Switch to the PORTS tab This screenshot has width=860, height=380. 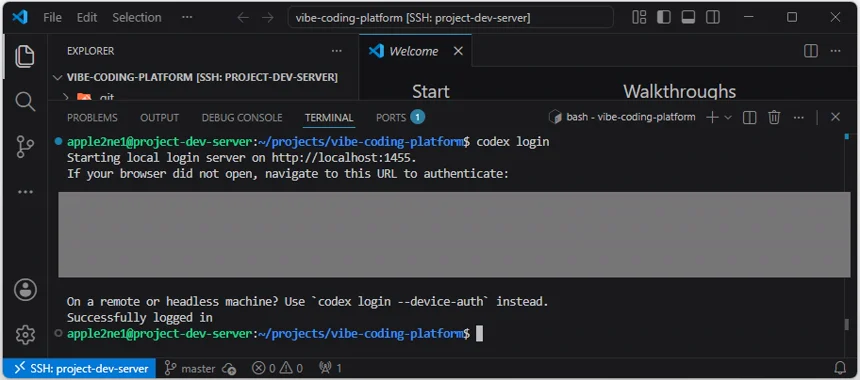pyautogui.click(x=400, y=117)
